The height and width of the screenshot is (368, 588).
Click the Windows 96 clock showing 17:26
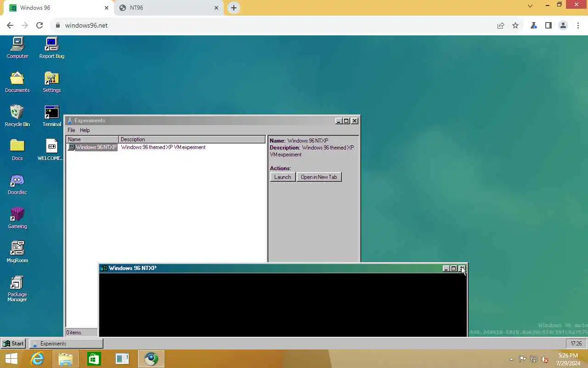(x=576, y=343)
